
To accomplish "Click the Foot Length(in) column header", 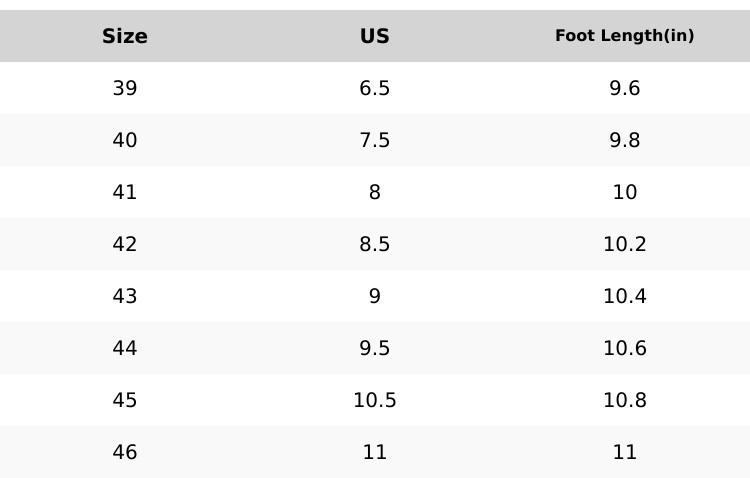I will pos(625,36).
